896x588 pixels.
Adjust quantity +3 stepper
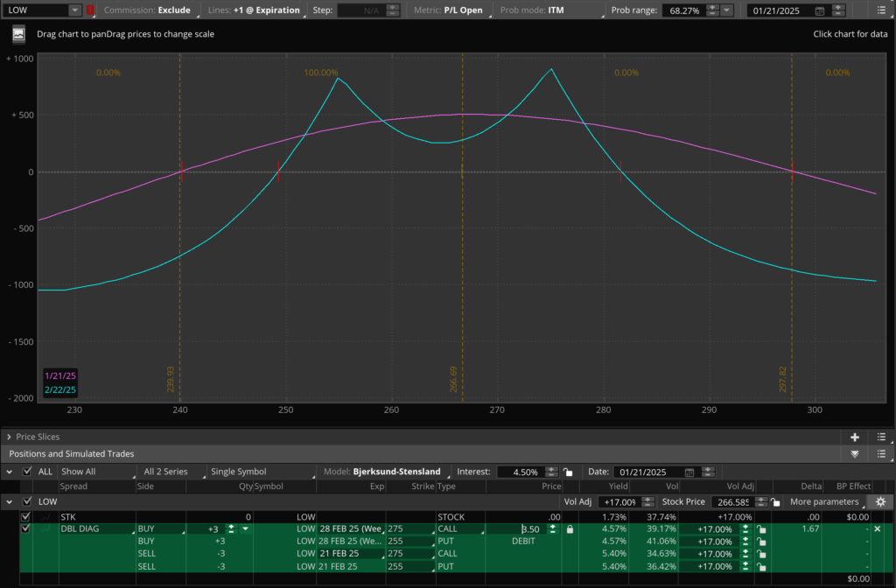point(231,529)
